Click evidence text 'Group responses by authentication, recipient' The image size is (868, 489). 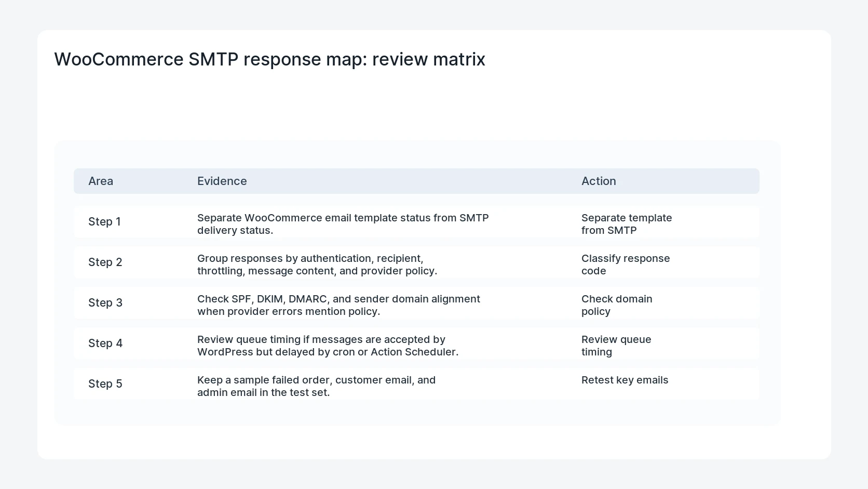[310, 258]
